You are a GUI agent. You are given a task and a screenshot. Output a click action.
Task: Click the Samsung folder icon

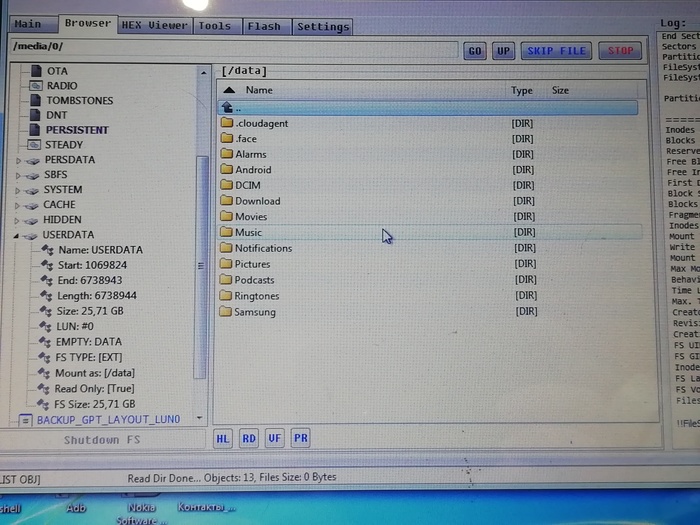225,312
